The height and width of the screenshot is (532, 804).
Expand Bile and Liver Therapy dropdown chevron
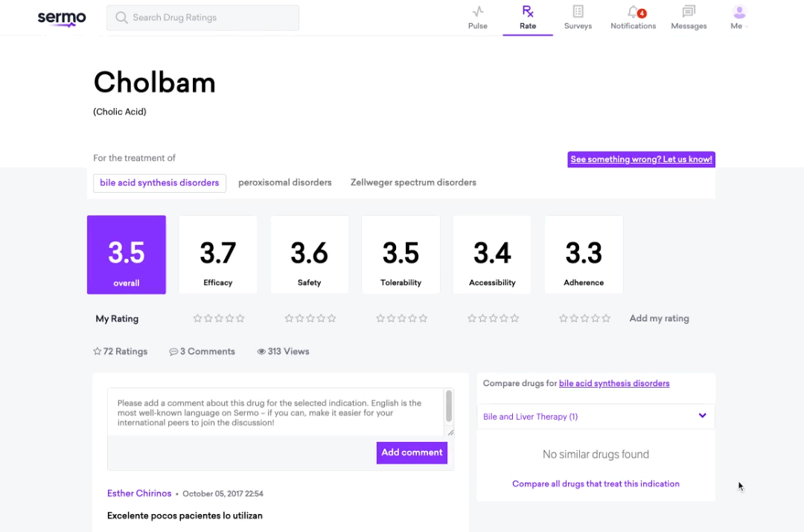[x=703, y=416]
